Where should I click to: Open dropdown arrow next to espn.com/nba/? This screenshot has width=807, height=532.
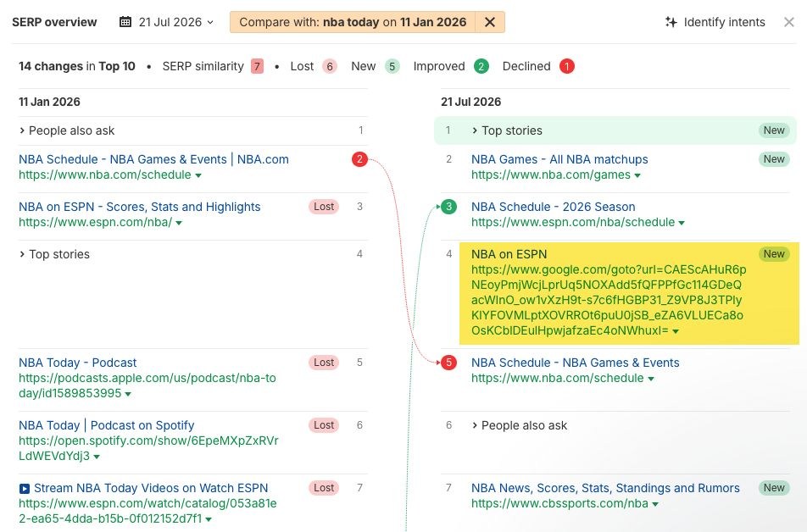[179, 223]
